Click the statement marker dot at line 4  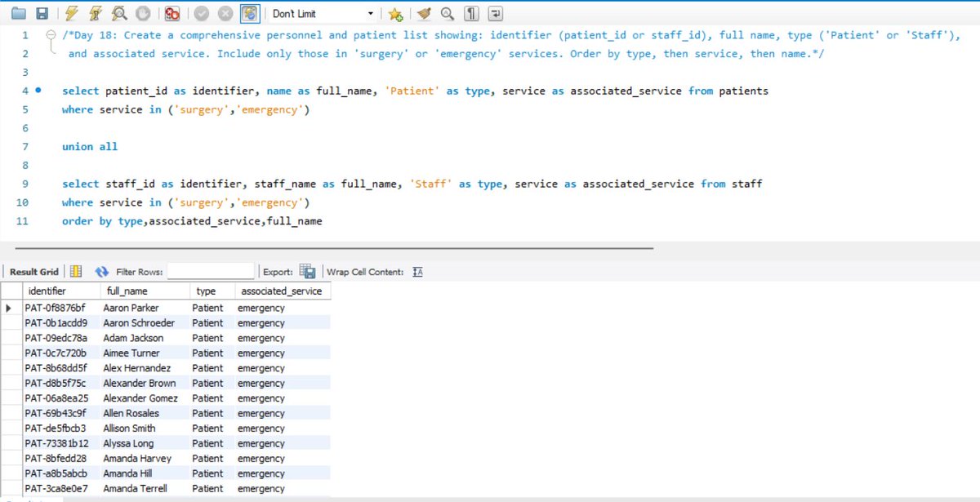pos(40,91)
